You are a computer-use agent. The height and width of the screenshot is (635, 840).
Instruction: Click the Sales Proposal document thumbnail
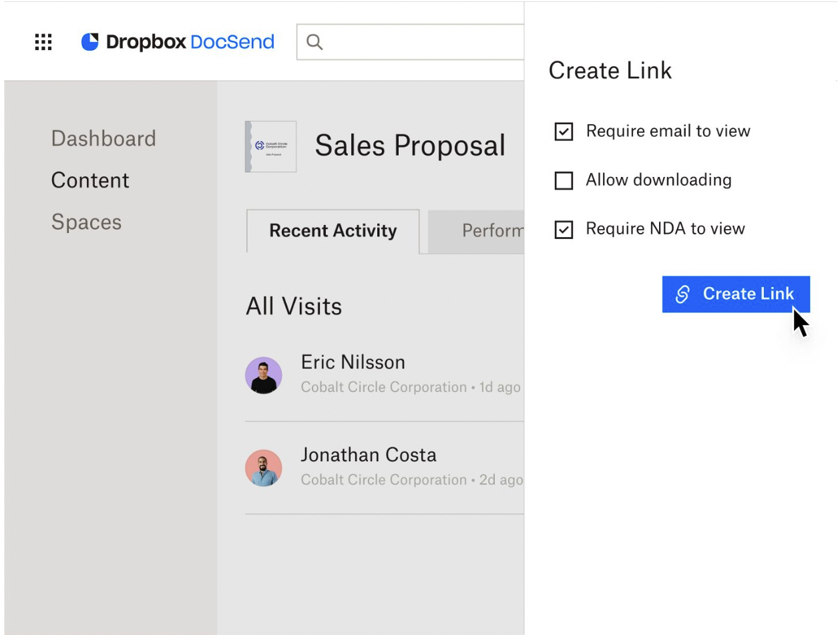(x=271, y=146)
